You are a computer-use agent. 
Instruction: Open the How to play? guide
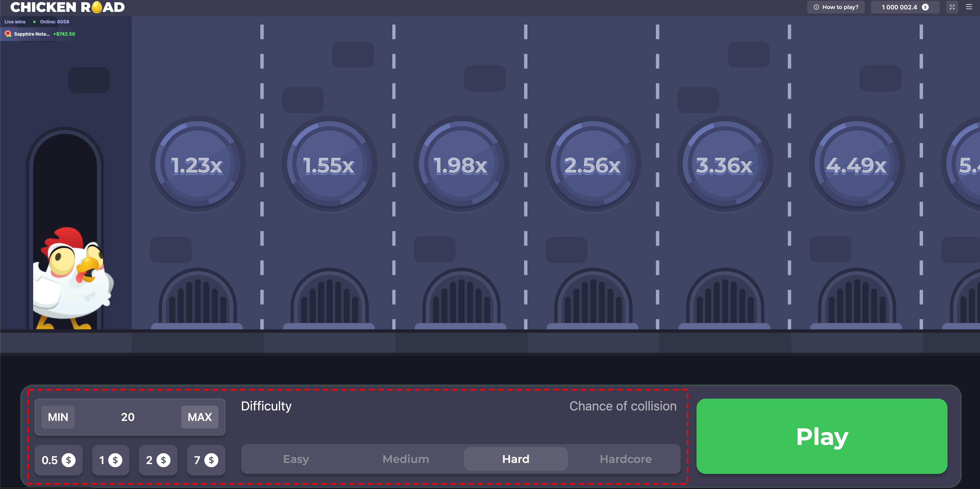tap(836, 7)
